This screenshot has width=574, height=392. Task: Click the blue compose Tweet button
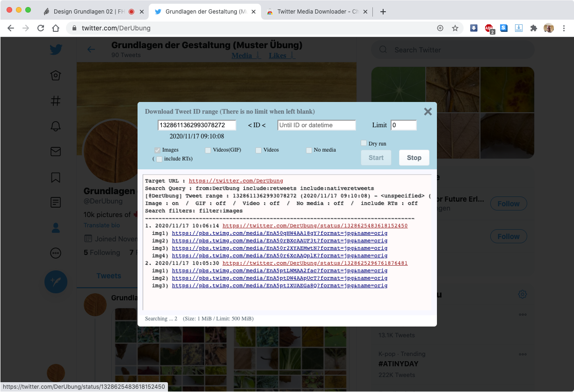tap(56, 282)
